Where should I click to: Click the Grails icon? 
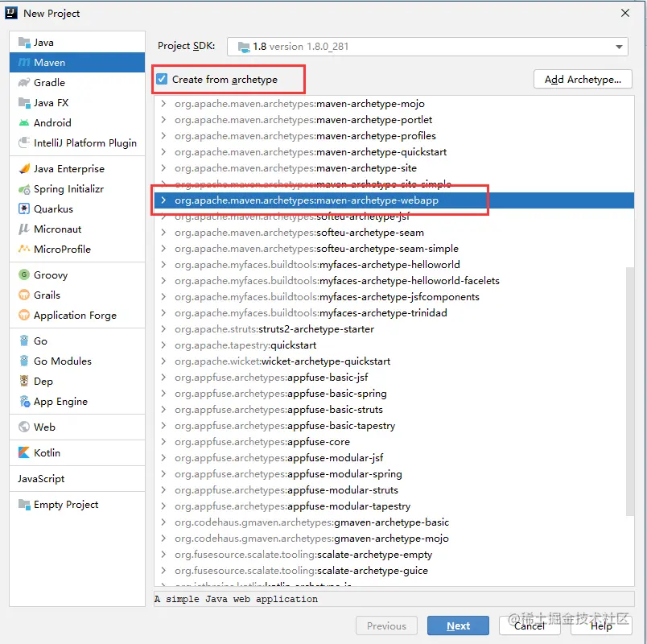tap(24, 295)
